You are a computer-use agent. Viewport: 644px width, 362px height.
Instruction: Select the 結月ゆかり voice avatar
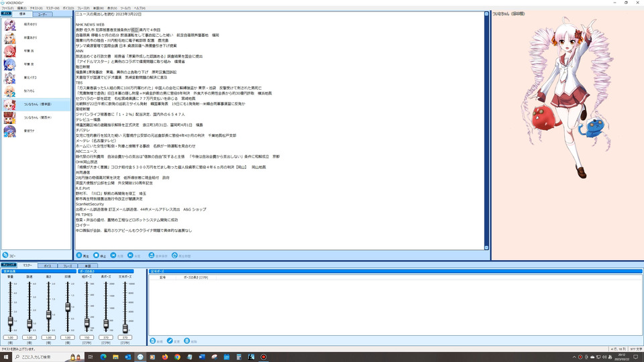tap(10, 25)
